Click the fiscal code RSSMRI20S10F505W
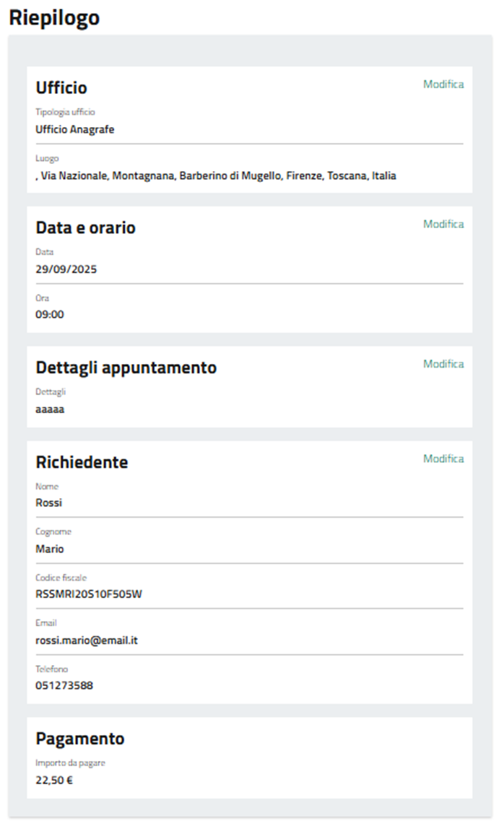 (x=89, y=595)
